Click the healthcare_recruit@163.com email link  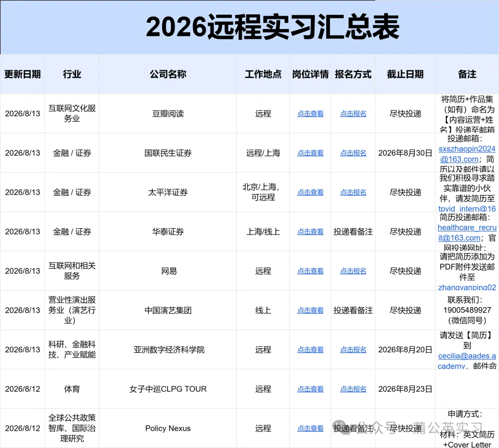(467, 233)
